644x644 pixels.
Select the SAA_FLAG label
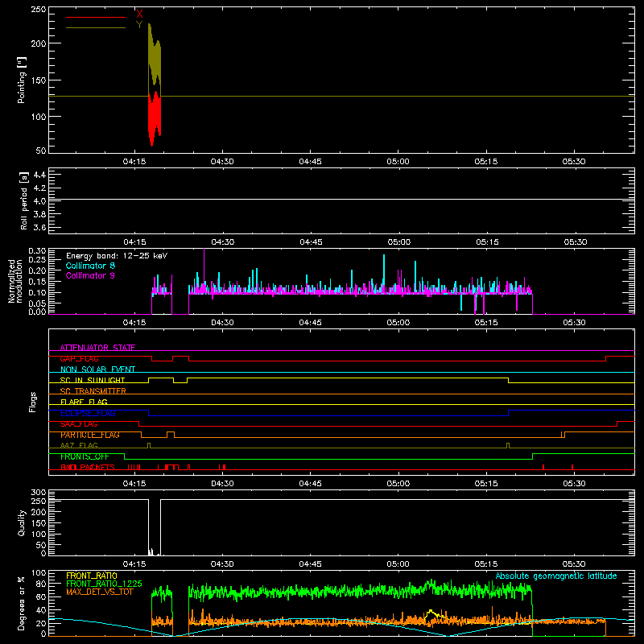(79, 424)
